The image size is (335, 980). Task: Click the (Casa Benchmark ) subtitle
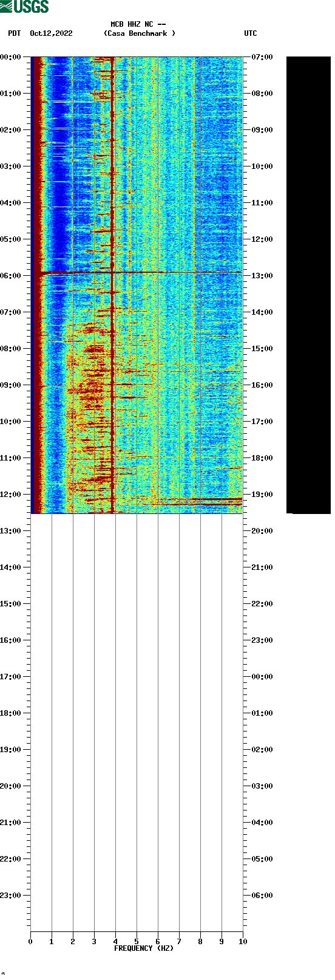coord(140,33)
